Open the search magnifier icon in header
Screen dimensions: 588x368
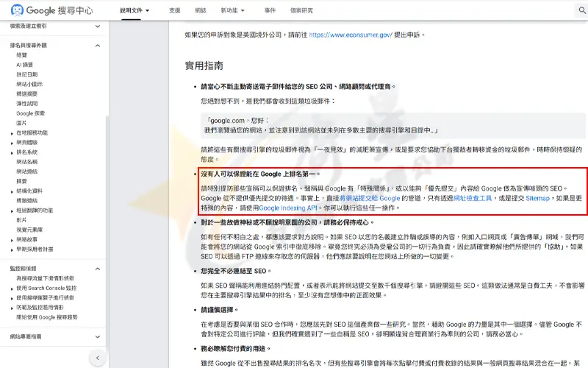[x=581, y=10]
